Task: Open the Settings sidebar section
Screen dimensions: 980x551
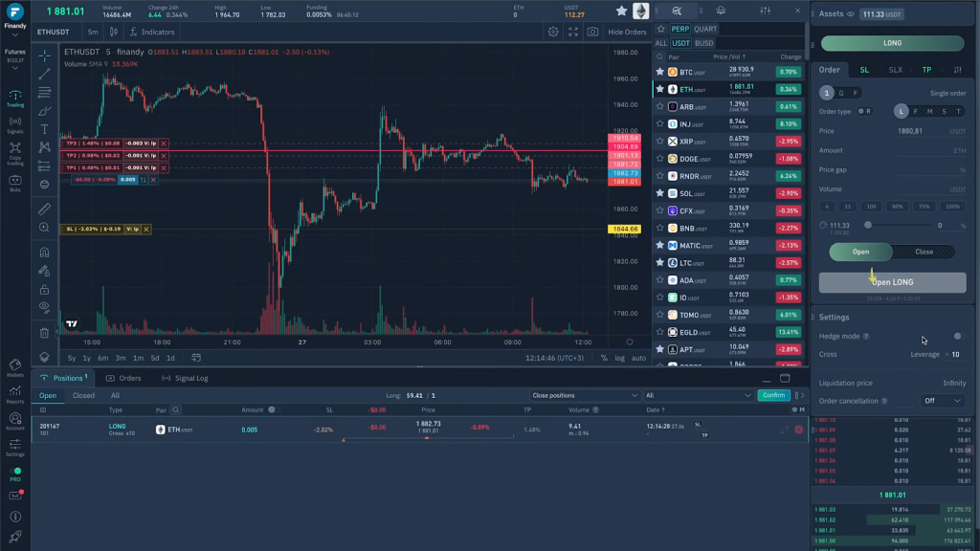Action: pyautogui.click(x=15, y=448)
